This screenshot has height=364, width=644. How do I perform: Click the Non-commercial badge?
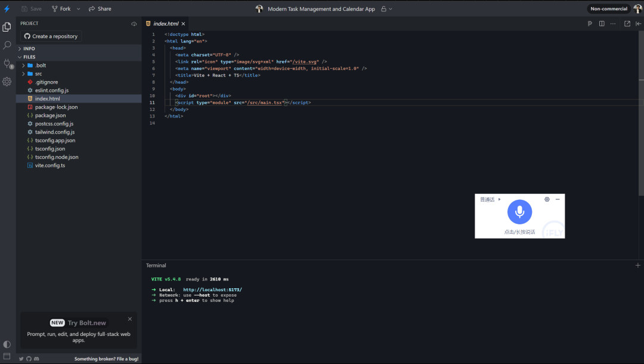pyautogui.click(x=609, y=8)
